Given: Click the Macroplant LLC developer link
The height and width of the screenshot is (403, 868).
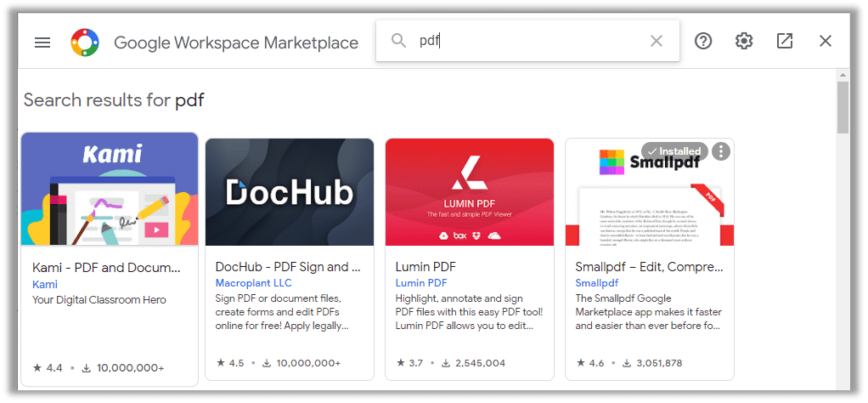Looking at the screenshot, I should pos(254,283).
